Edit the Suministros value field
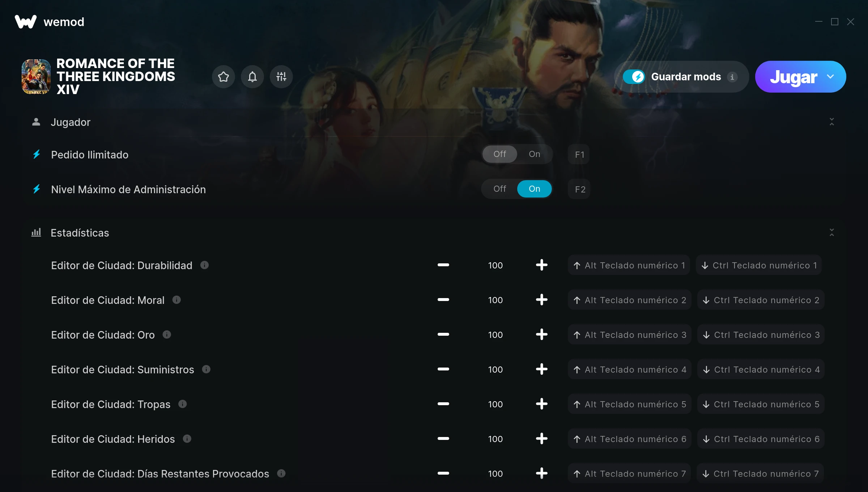868x492 pixels. click(x=495, y=369)
